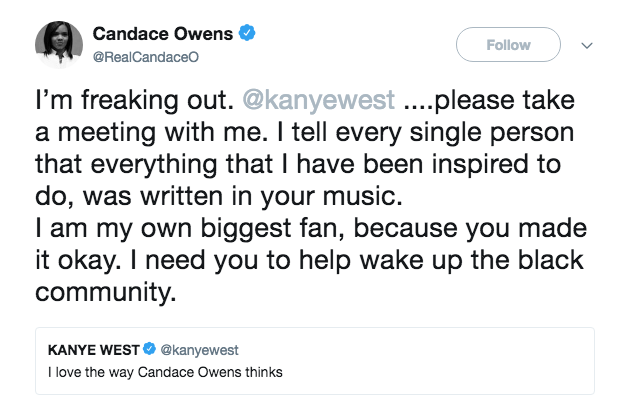Expand the chevron menu next to Follow

[587, 45]
